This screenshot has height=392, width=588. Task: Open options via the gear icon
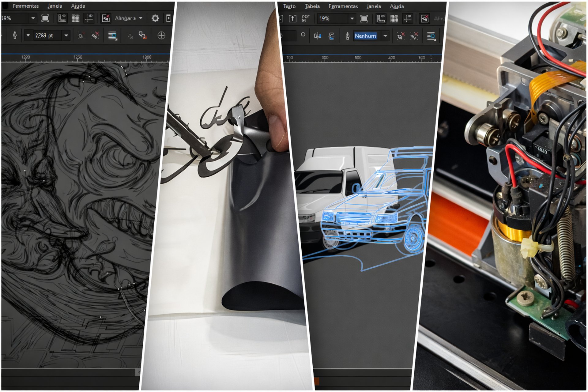tap(155, 18)
